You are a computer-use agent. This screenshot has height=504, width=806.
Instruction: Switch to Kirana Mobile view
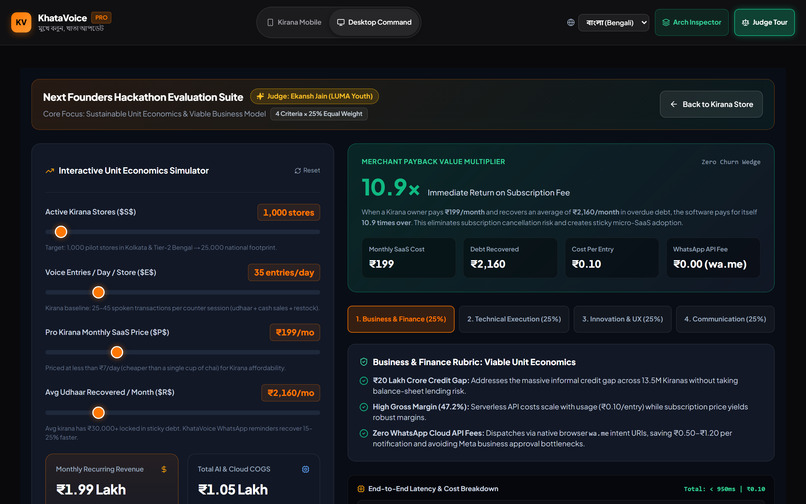(294, 23)
